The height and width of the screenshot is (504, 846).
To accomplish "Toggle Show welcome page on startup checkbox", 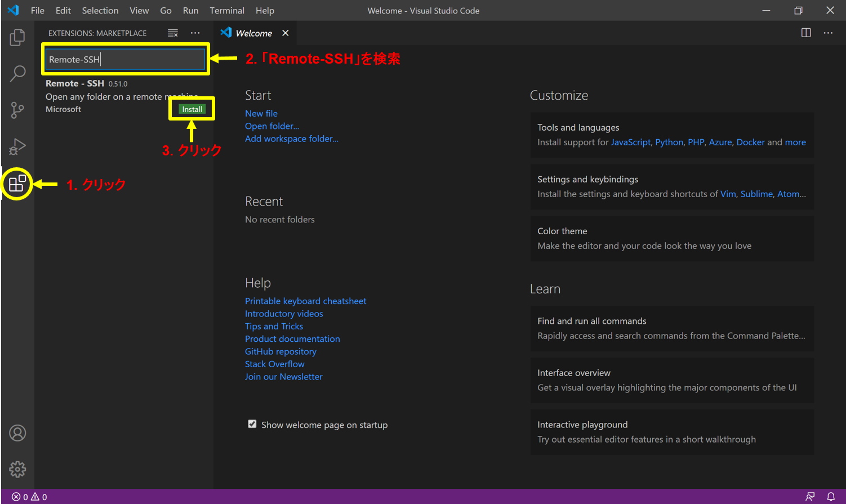I will tap(252, 424).
